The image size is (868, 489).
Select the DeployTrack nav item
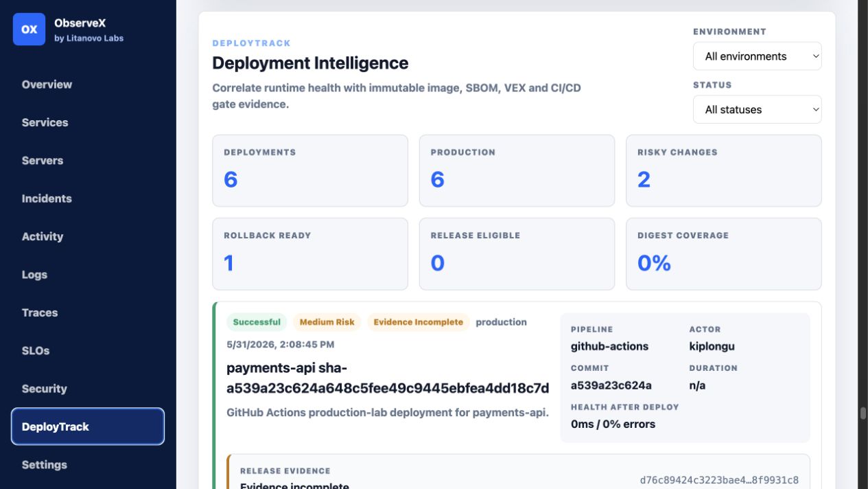[x=88, y=427]
